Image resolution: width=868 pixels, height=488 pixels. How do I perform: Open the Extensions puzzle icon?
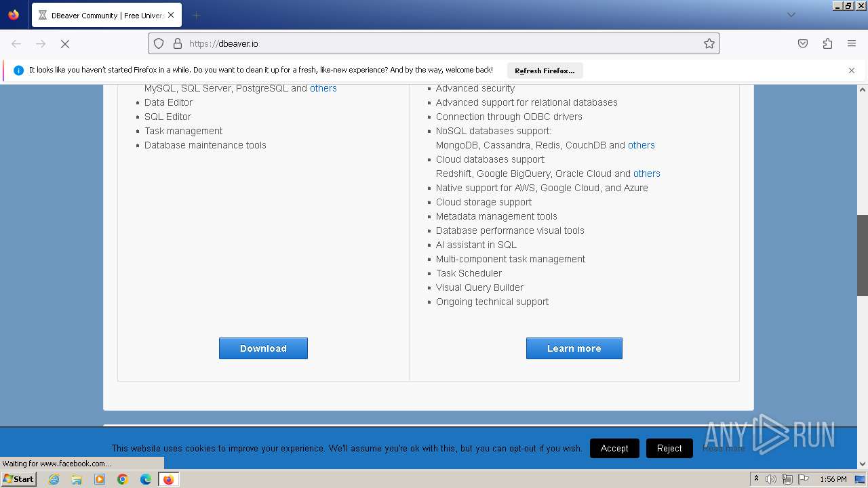tap(827, 43)
